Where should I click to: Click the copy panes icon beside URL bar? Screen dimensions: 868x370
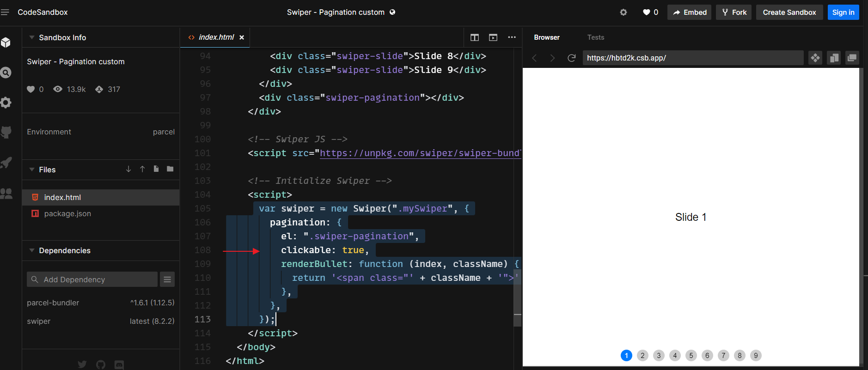(x=834, y=58)
